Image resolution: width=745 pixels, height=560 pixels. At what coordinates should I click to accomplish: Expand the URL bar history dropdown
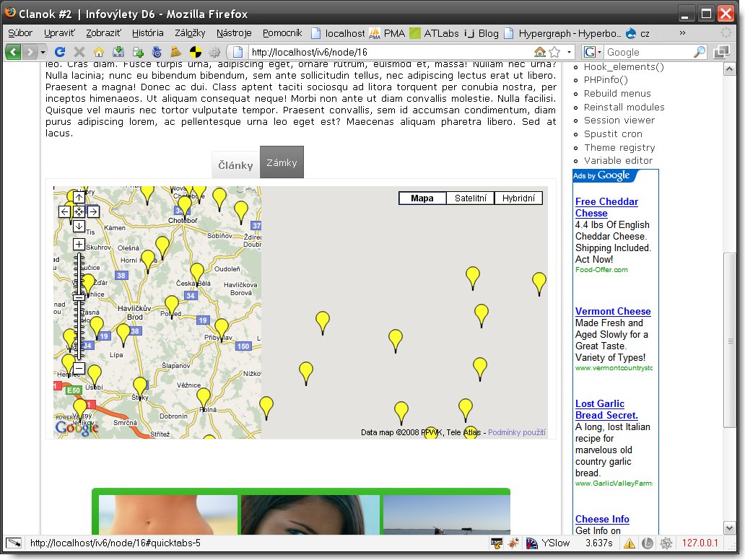[569, 52]
